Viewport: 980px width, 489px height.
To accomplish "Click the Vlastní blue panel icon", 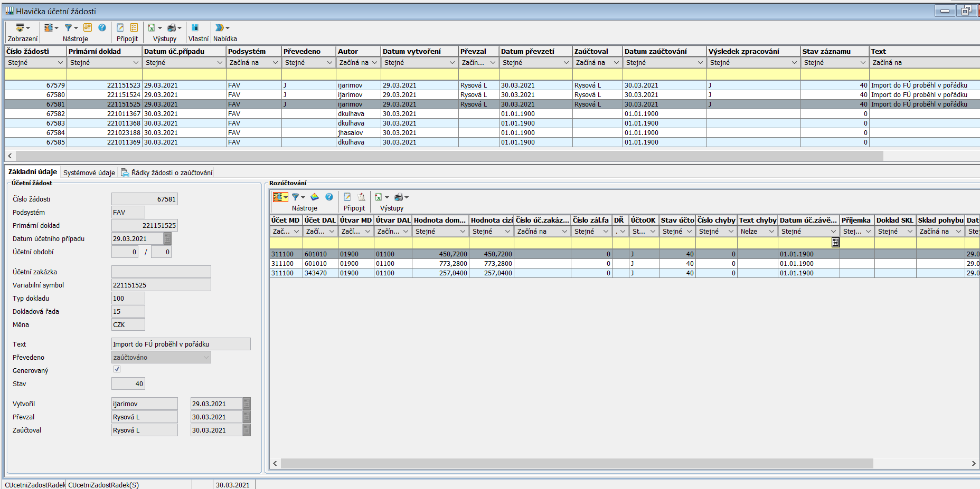I will 195,27.
